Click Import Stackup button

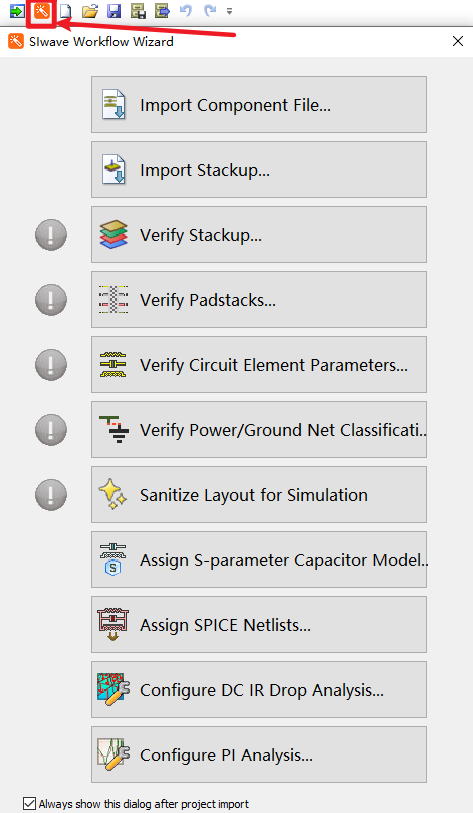coord(259,170)
